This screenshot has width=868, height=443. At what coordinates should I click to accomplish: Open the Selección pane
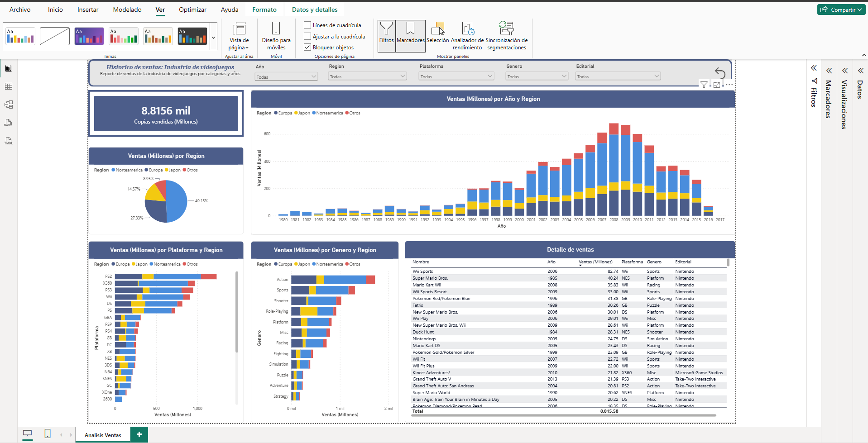(x=438, y=33)
